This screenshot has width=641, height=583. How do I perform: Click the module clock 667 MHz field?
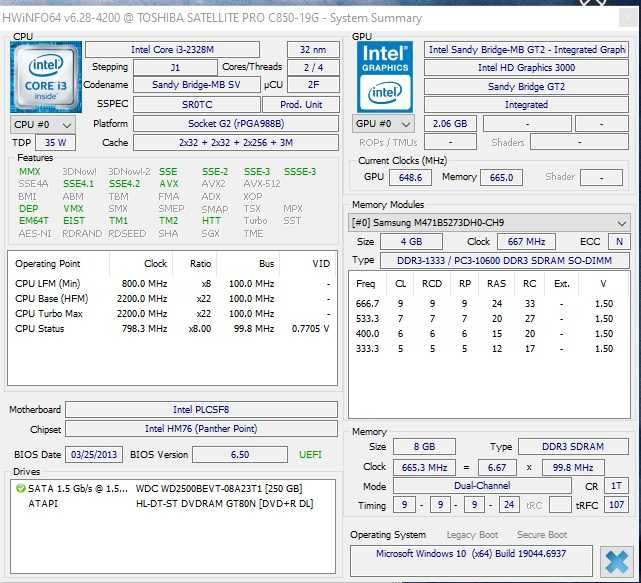pyautogui.click(x=527, y=242)
